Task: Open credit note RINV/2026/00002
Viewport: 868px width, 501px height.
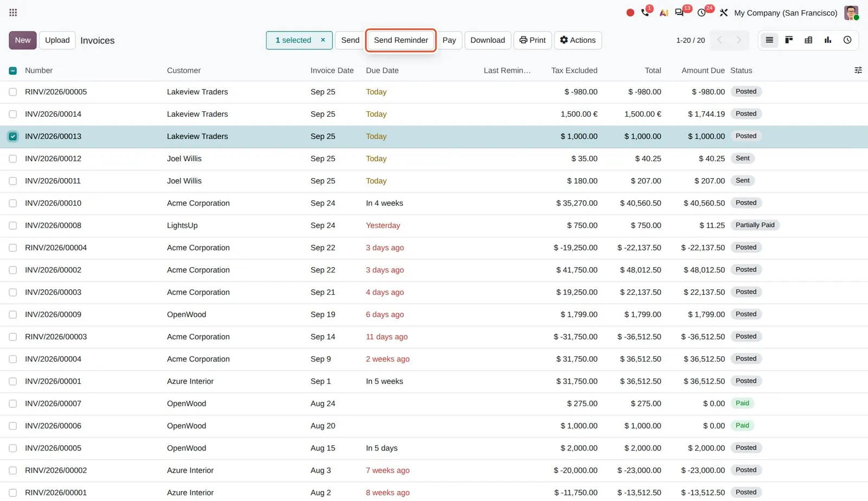Action: [x=56, y=470]
